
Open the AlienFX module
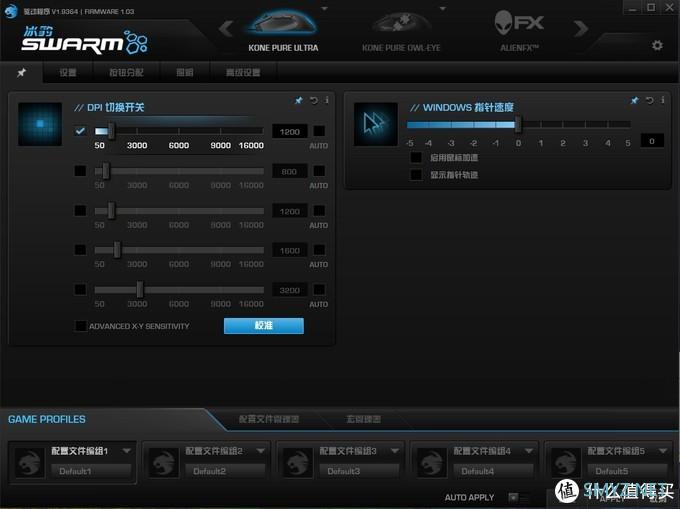519,30
